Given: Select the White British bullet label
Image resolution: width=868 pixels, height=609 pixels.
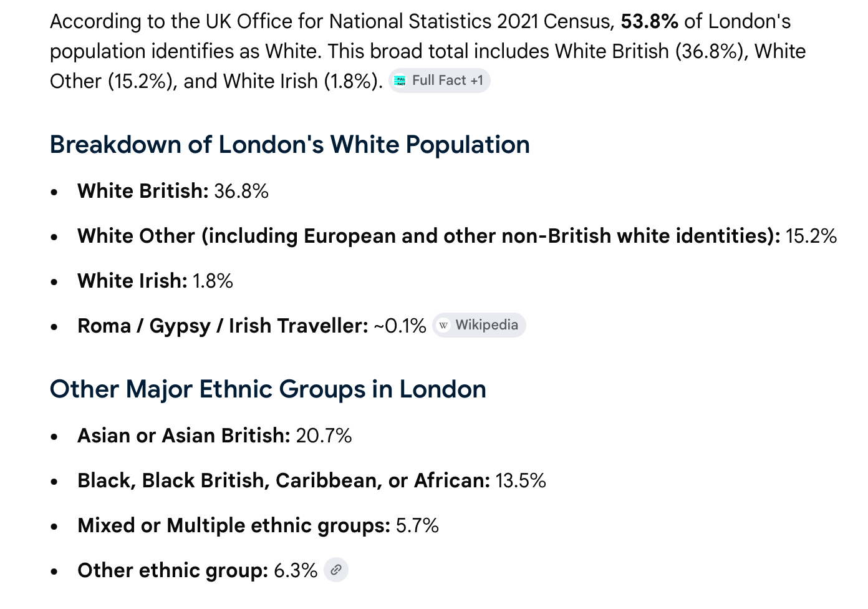Looking at the screenshot, I should coord(143,191).
